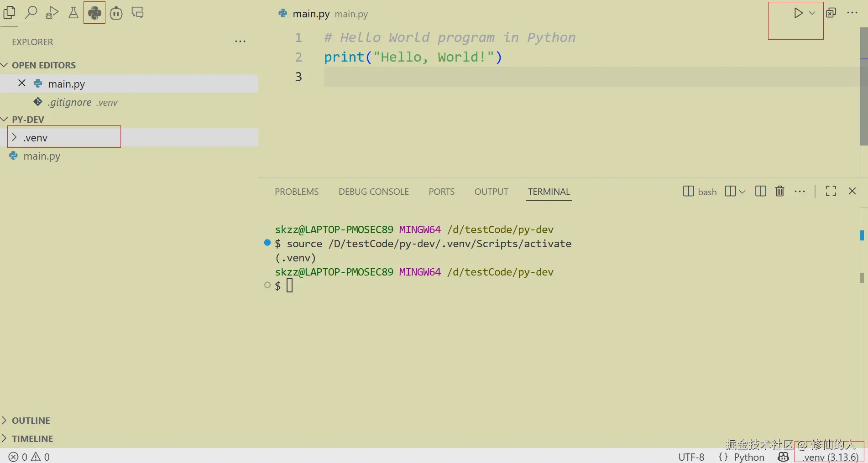Switch to the PROBLEMS tab
868x463 pixels.
(x=297, y=192)
